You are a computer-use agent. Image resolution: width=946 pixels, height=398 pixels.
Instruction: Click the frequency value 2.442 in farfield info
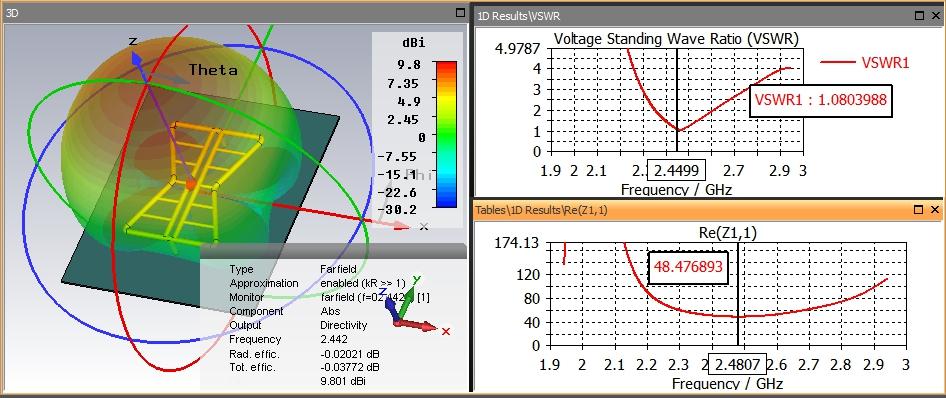pos(334,339)
